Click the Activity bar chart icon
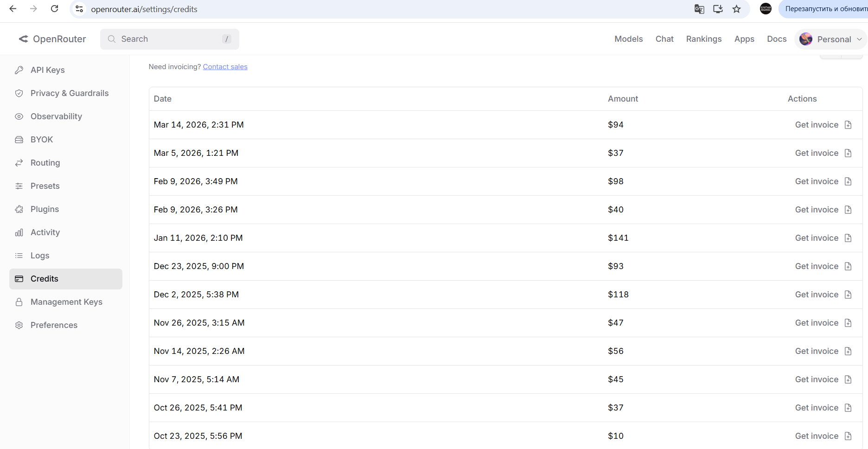 click(19, 232)
